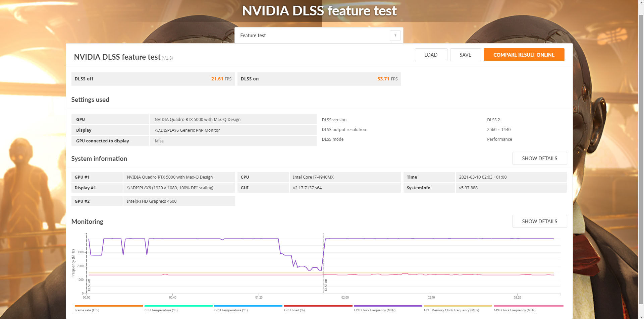Toggle GPU Memory Clock Frequency legend
Viewport: 644px width, 319px height.
coord(458,308)
